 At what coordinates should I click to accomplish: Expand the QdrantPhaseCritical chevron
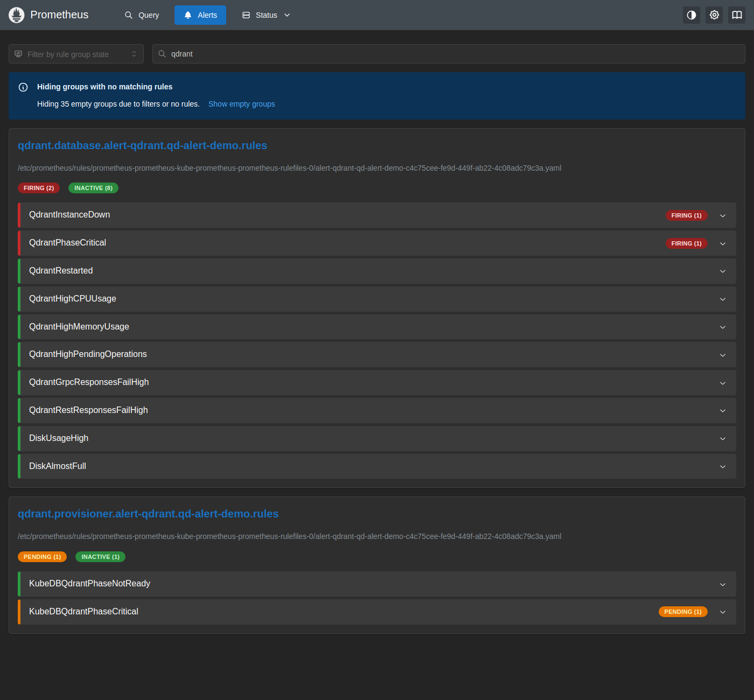tap(723, 243)
